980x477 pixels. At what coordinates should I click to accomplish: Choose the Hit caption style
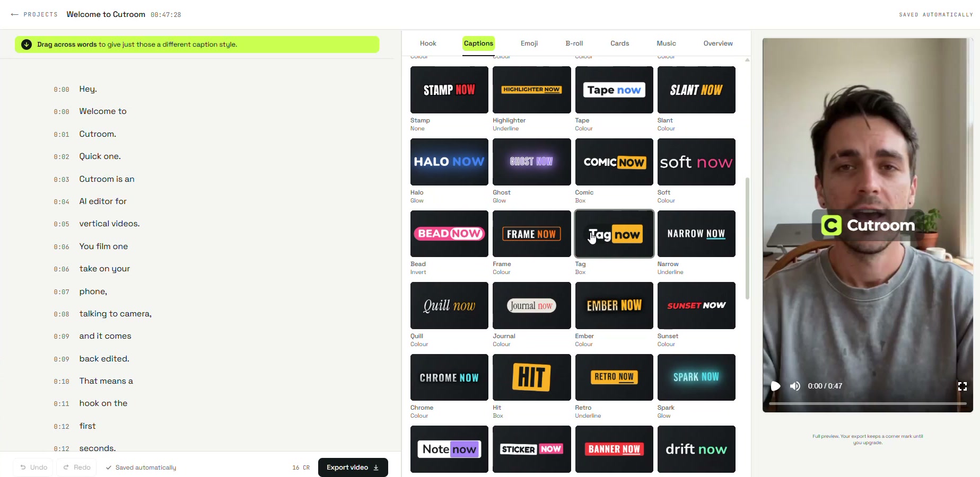pos(532,377)
